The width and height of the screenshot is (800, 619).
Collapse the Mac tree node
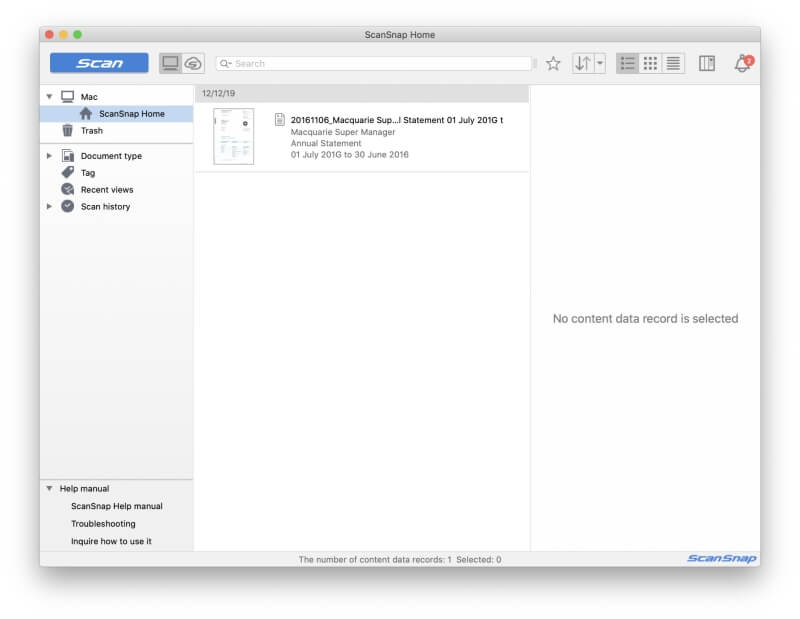[49, 96]
